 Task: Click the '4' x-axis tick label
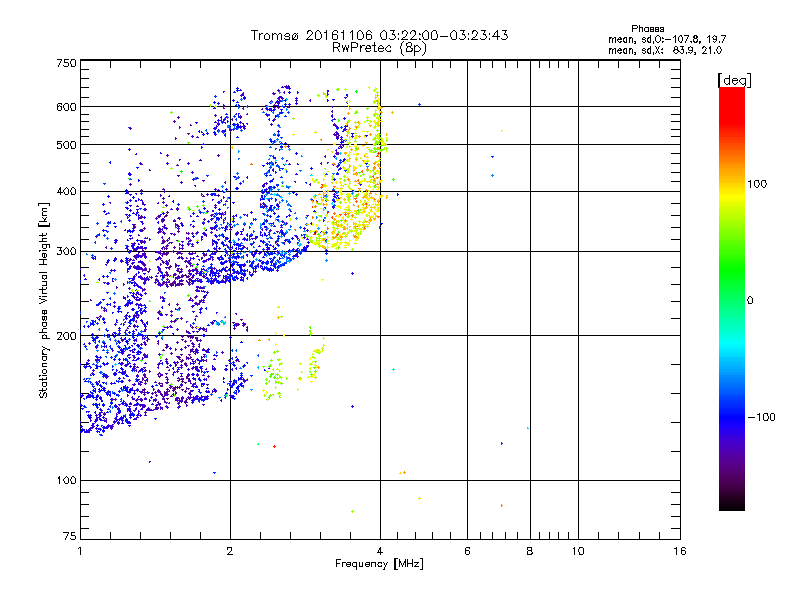tap(380, 551)
